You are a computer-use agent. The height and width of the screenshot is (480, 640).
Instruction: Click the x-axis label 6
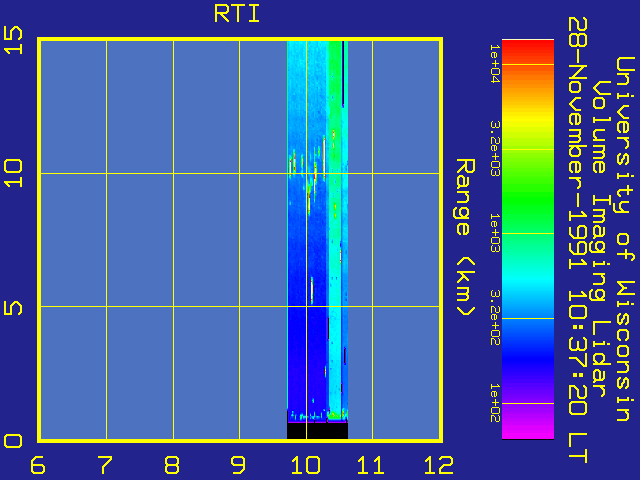tap(38, 465)
